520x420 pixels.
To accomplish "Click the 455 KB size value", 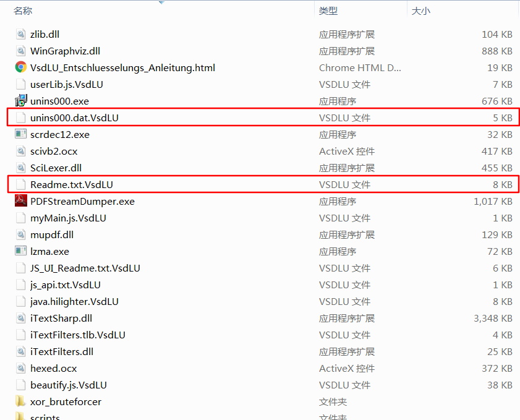I will (497, 168).
